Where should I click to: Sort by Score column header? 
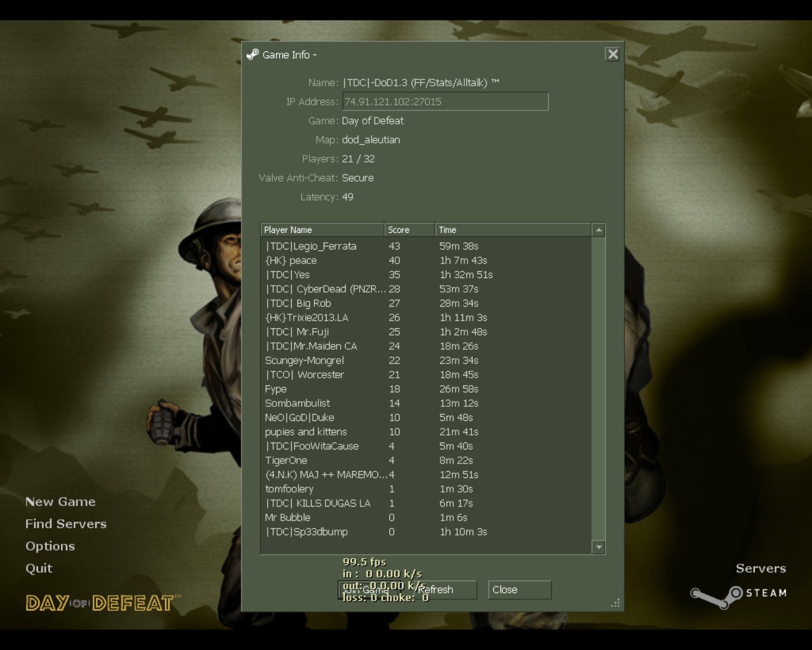[x=410, y=230]
